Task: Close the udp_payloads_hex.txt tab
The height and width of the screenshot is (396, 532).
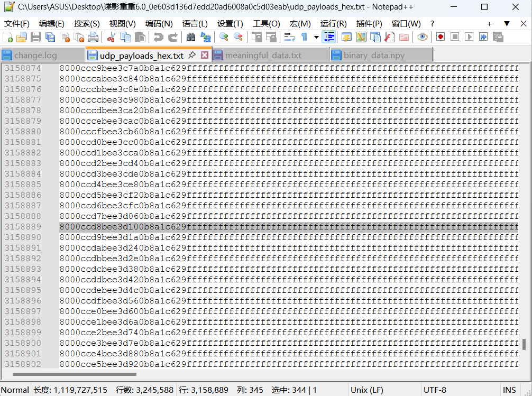Action: 205,55
